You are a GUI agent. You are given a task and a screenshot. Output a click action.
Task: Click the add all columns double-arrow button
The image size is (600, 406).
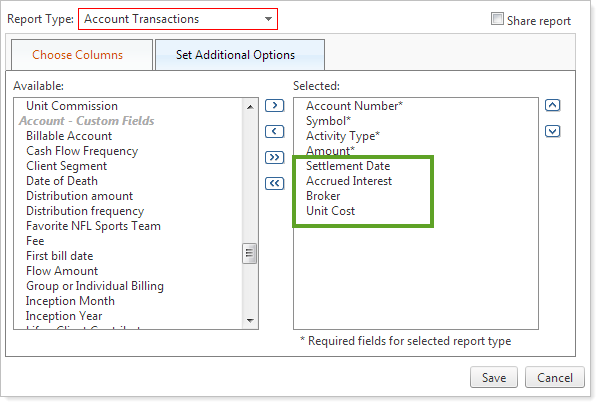(x=275, y=157)
